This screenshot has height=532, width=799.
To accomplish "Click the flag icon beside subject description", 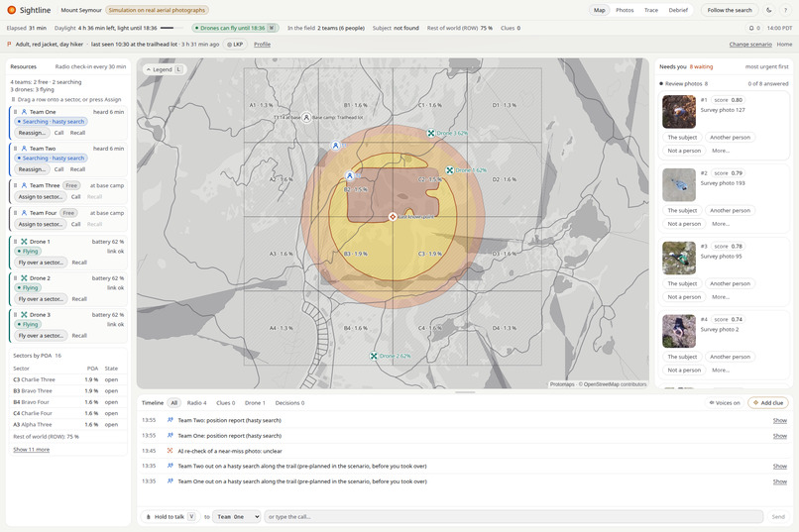I will pos(9,45).
